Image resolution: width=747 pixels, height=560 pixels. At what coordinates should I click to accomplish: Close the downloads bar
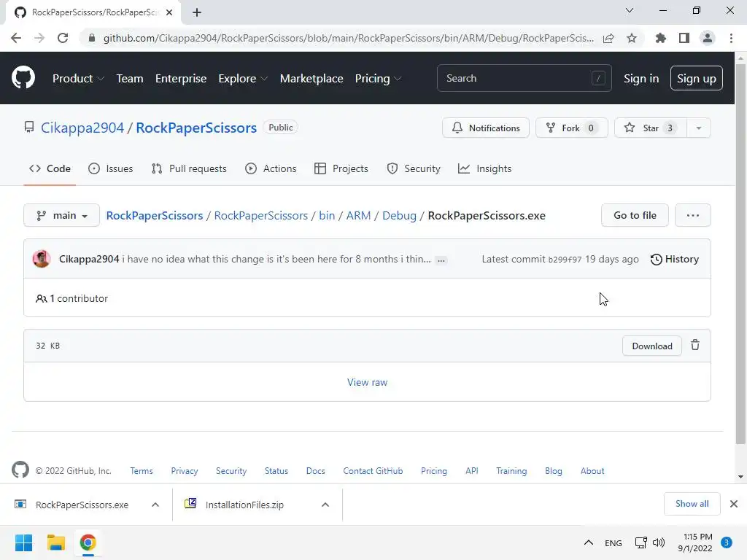(734, 504)
